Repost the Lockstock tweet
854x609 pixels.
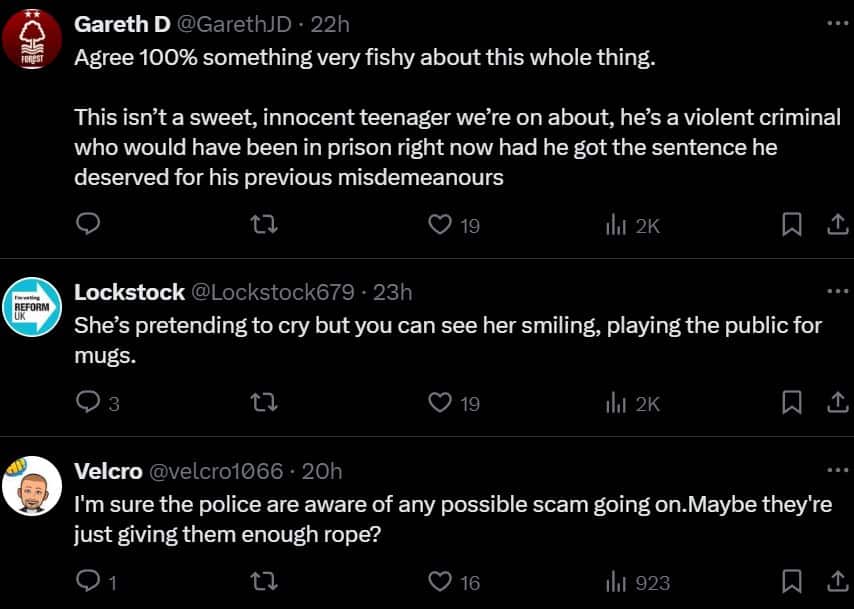click(266, 403)
